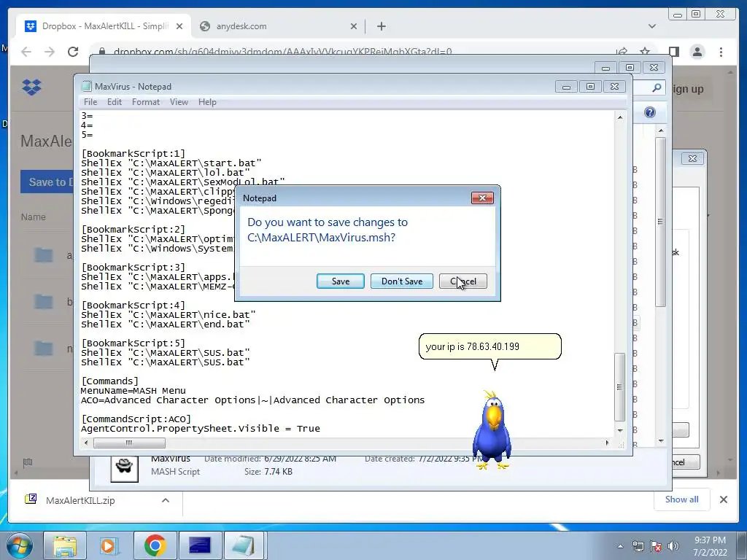This screenshot has width=747, height=560.
Task: Switch to Notepad in the taskbar
Action: tap(244, 545)
